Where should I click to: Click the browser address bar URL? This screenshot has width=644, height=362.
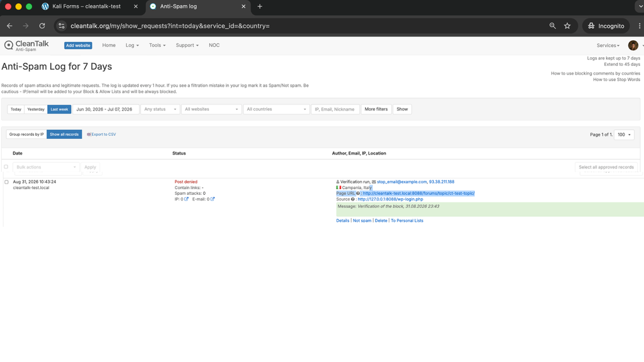[x=170, y=26]
